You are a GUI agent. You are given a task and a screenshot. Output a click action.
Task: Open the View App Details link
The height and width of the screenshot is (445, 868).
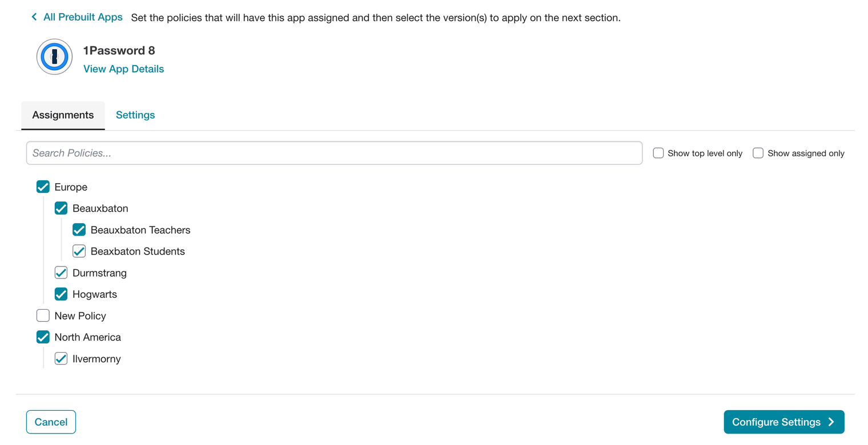124,69
